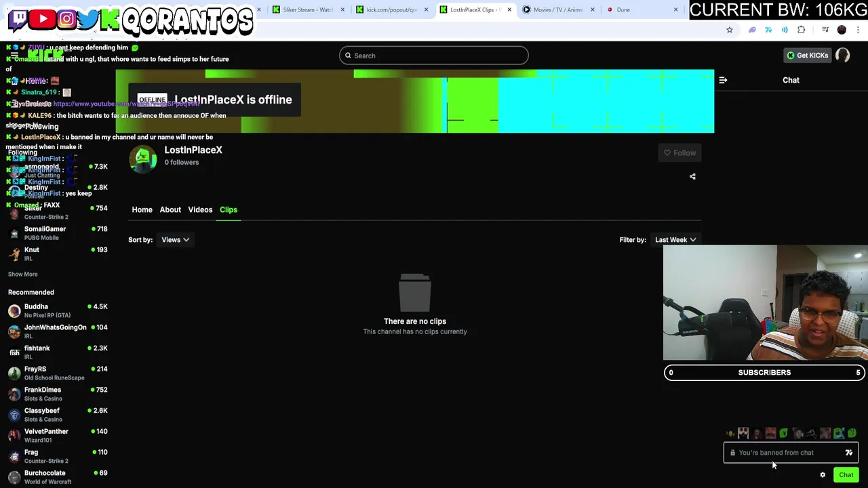Open Knut IRL channel in sidebar
868x488 pixels.
click(x=58, y=253)
